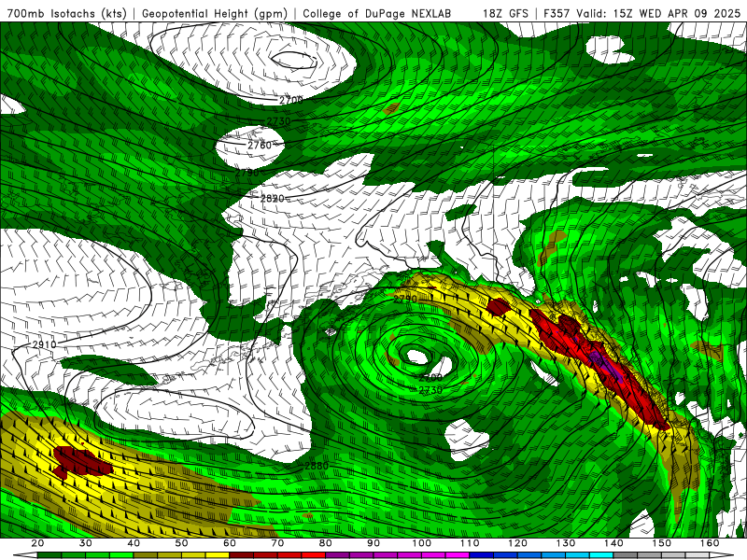Click the legend value 140
Viewport: 747px width, 560px height.
(x=613, y=543)
